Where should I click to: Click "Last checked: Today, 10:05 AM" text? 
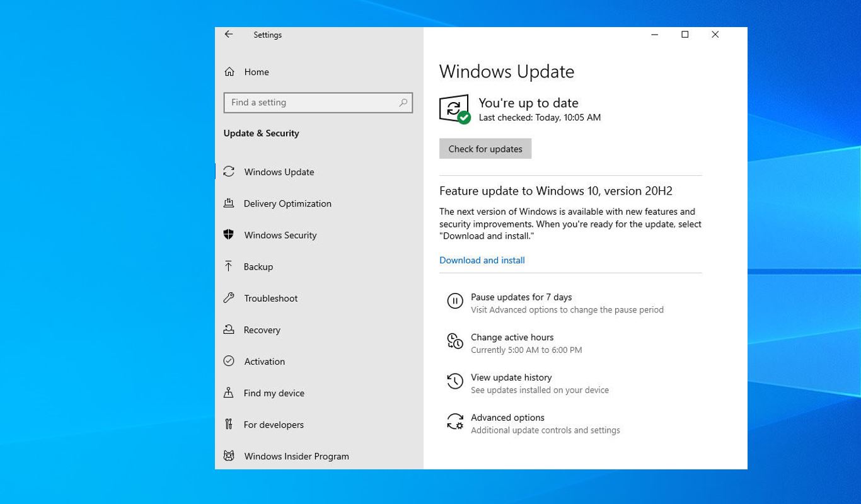[540, 117]
